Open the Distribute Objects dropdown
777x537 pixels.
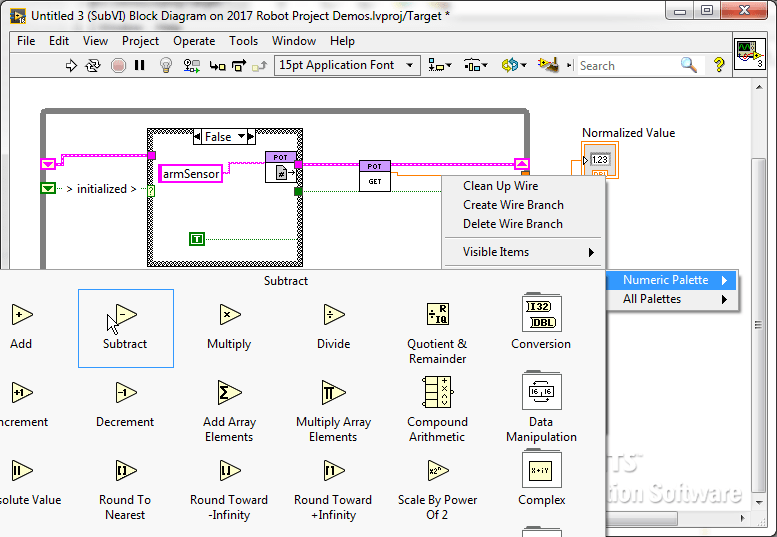pos(476,65)
